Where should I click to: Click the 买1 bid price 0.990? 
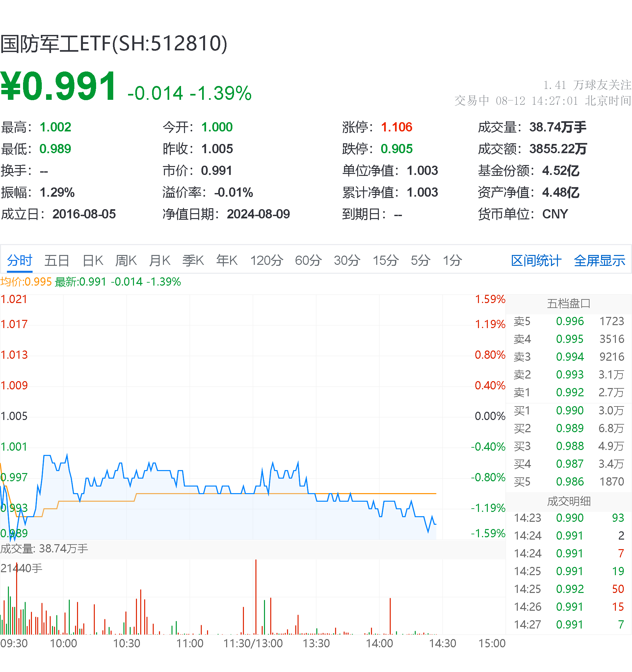coord(570,411)
